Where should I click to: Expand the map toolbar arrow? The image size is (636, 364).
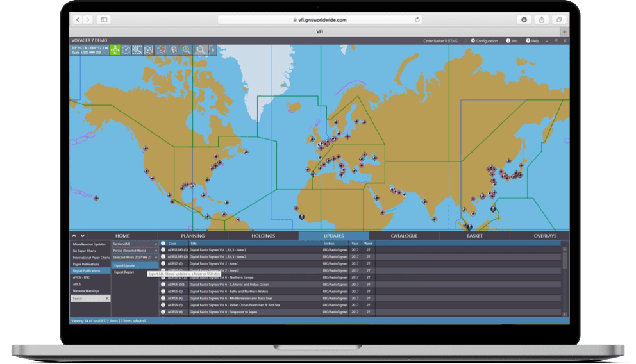coord(213,49)
